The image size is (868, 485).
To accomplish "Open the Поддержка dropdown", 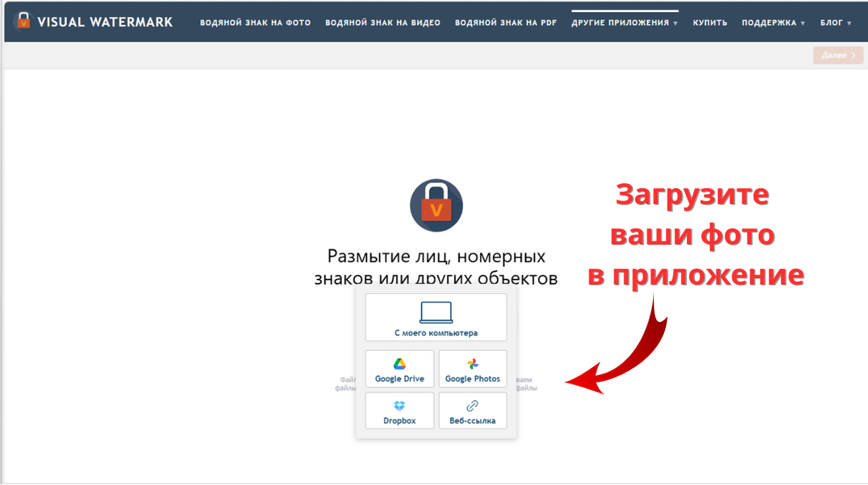I will pos(773,23).
